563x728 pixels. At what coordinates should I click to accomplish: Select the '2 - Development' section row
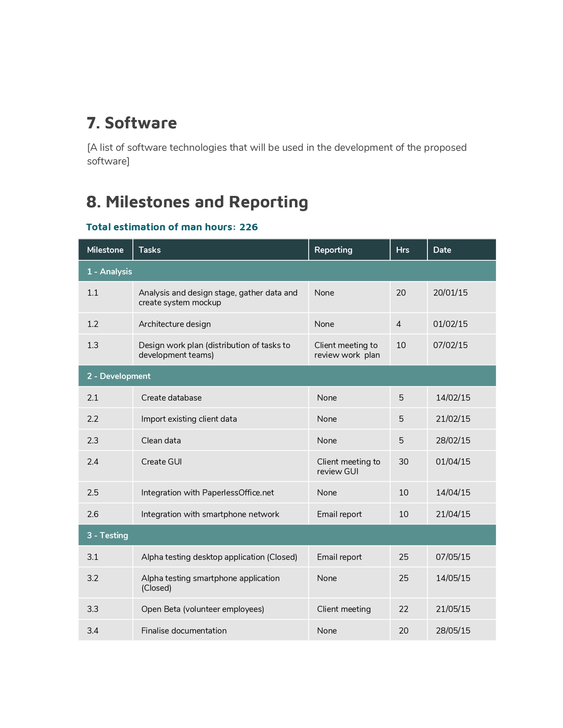coord(287,376)
